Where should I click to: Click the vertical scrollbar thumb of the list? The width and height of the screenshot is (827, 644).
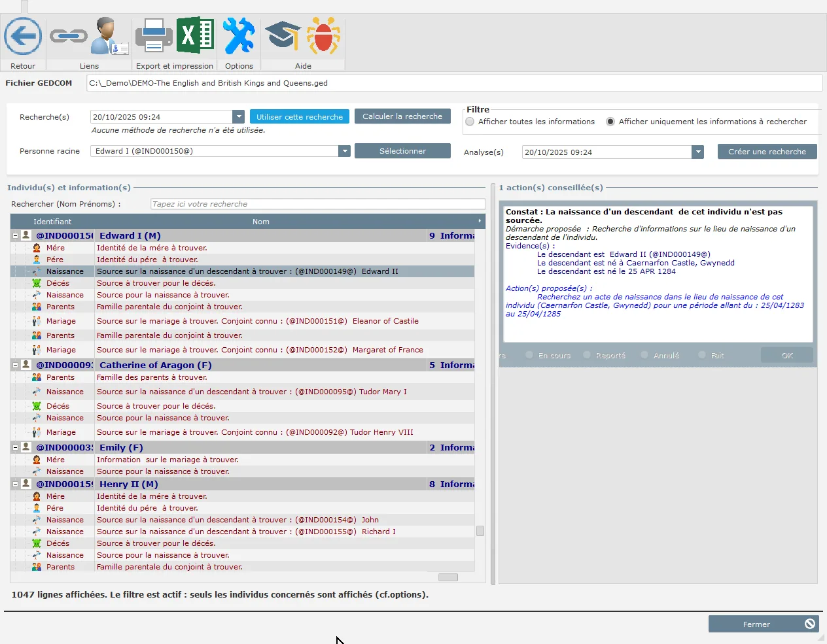(480, 531)
